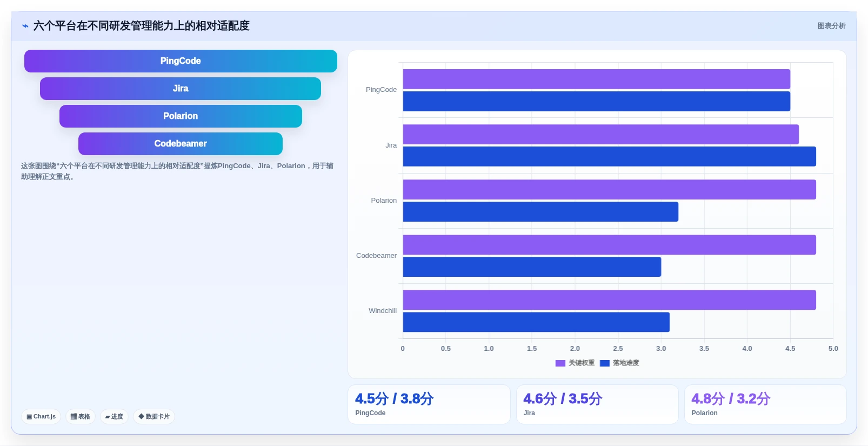Click the 表格 tag
Screen dimensions: 868x446
tap(81, 416)
